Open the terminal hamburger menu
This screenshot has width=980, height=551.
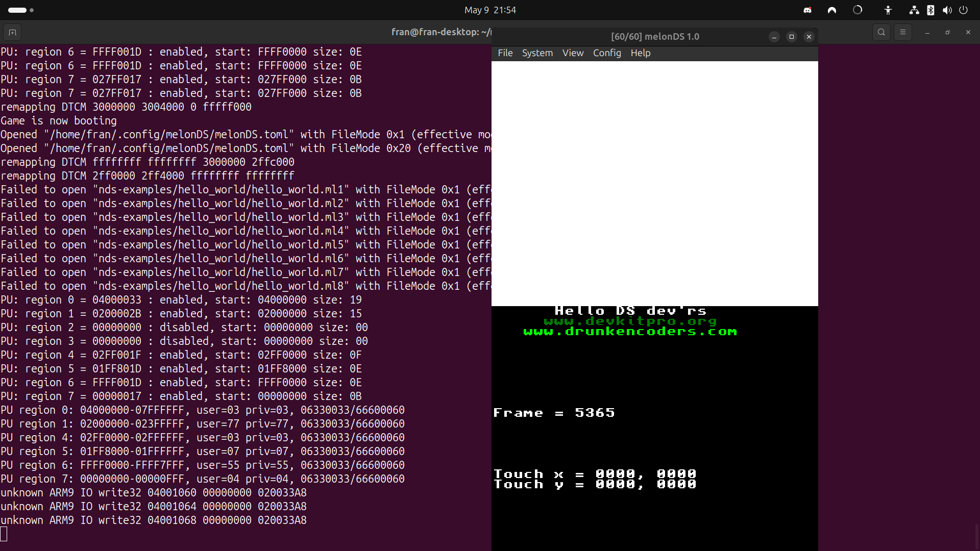coord(903,32)
